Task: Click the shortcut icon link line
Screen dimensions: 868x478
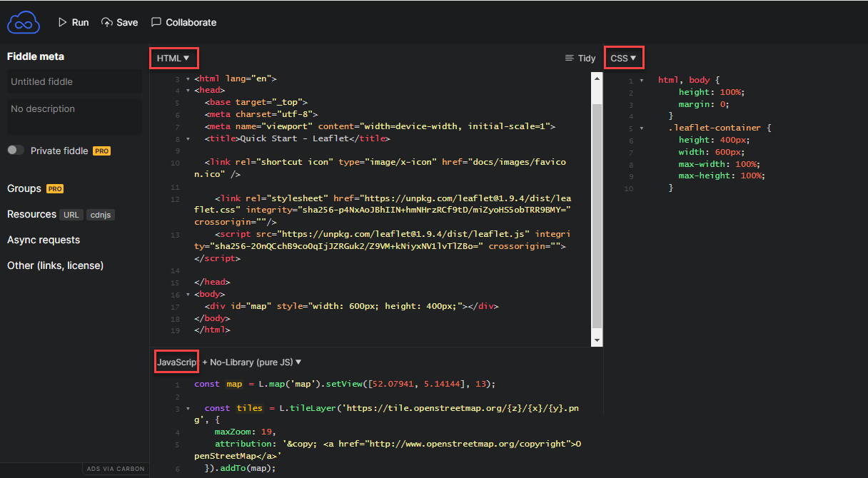Action: pos(380,168)
